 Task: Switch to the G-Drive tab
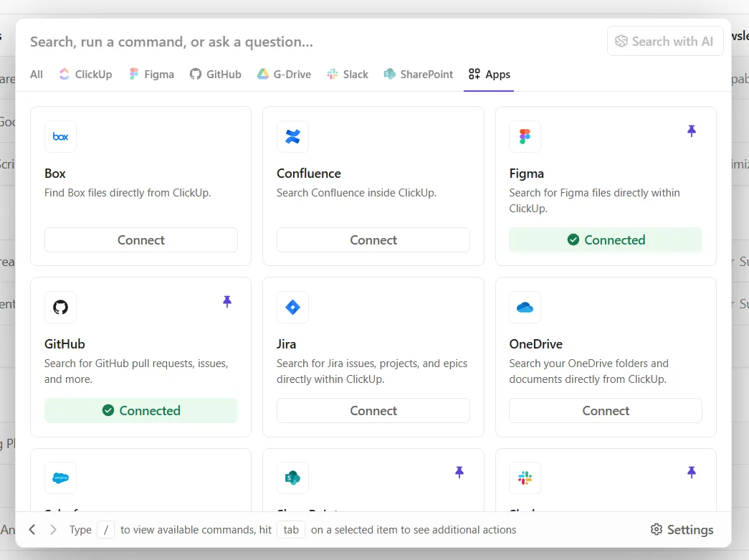pos(284,75)
